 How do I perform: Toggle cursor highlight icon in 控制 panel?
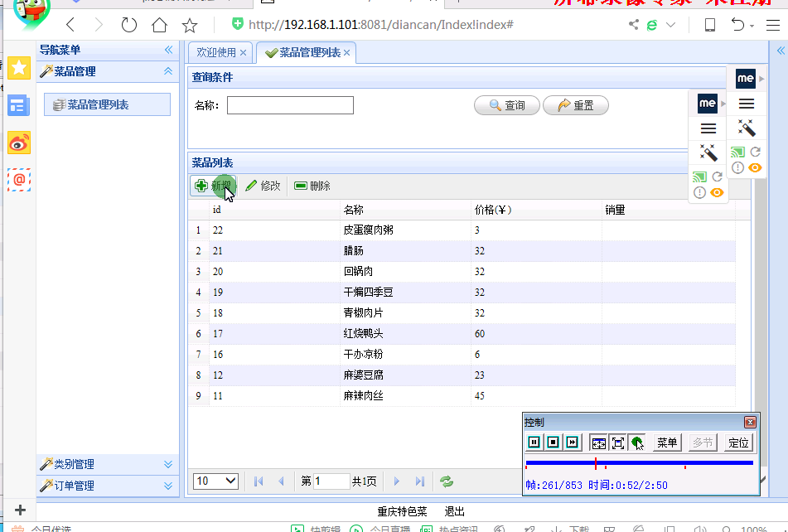[636, 443]
